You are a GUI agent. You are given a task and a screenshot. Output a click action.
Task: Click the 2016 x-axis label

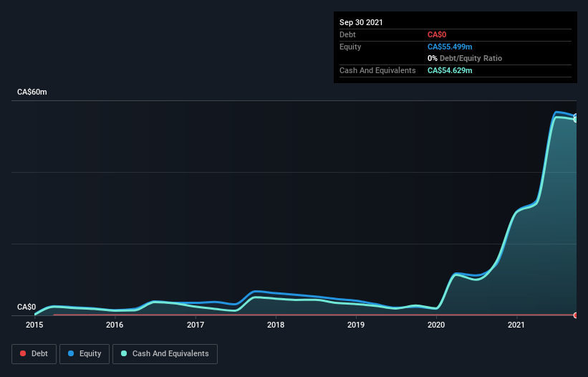[x=115, y=325]
